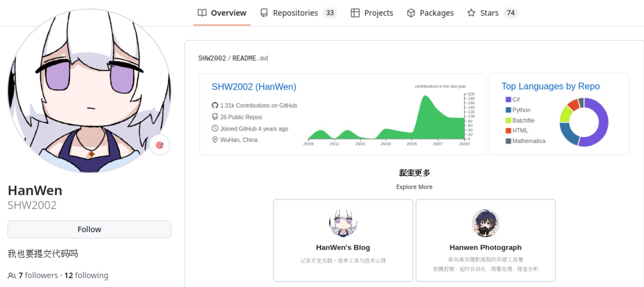The image size is (644, 287).
Task: Open the SHW2002 (HanWen) stats title
Action: coord(254,87)
